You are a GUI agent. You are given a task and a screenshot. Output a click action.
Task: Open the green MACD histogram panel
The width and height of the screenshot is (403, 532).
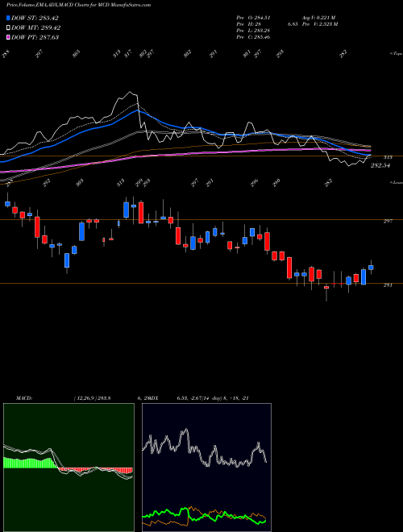69,468
